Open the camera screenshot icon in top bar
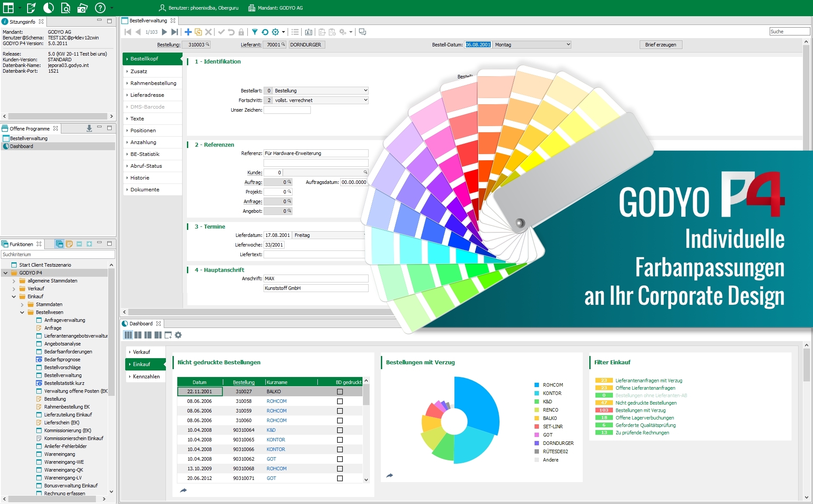This screenshot has width=813, height=504. pyautogui.click(x=82, y=8)
